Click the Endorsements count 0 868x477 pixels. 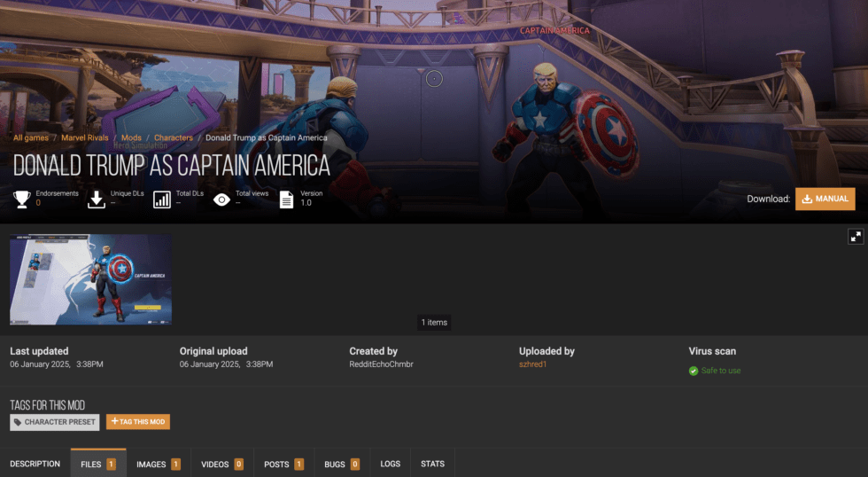point(38,203)
